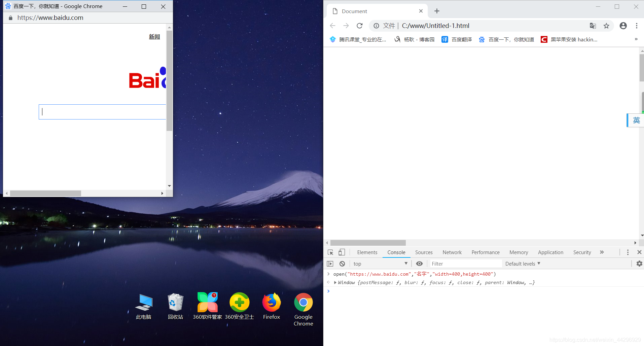Click the open("https://www.baidu.com"...) console command
The width and height of the screenshot is (644, 346).
(x=415, y=274)
